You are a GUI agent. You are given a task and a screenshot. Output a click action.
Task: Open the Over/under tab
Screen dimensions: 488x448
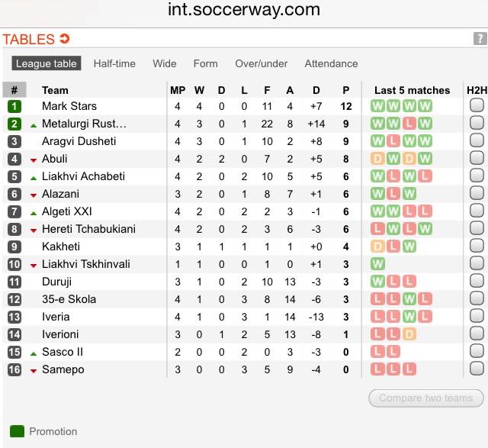coord(261,63)
